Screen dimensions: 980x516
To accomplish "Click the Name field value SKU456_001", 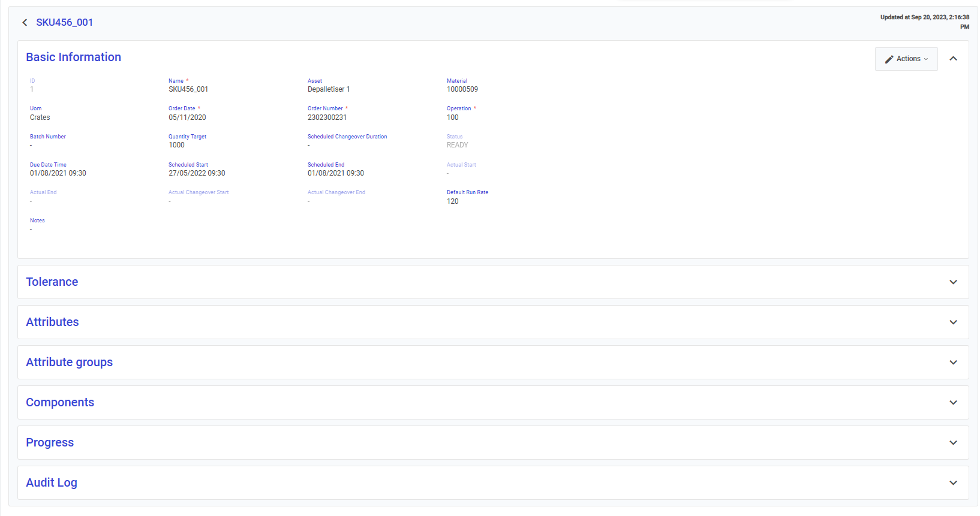I will 188,89.
